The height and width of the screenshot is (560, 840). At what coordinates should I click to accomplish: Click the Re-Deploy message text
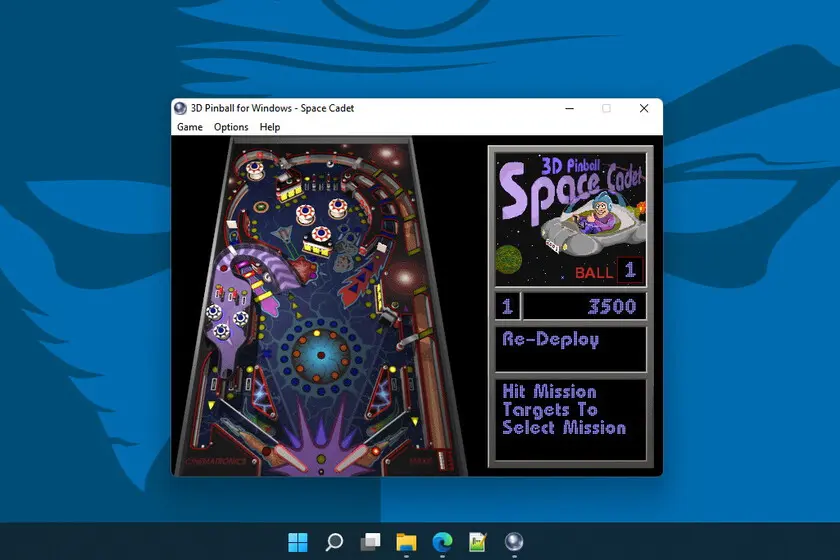click(x=550, y=339)
